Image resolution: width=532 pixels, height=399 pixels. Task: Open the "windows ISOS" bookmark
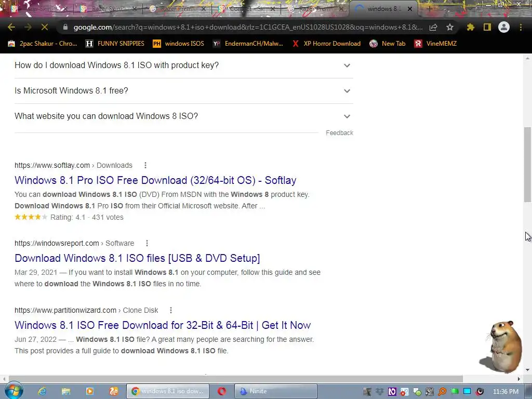point(179,44)
